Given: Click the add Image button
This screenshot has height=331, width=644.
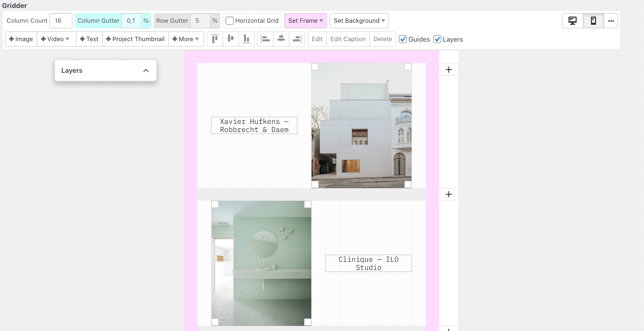Looking at the screenshot, I should tap(21, 39).
